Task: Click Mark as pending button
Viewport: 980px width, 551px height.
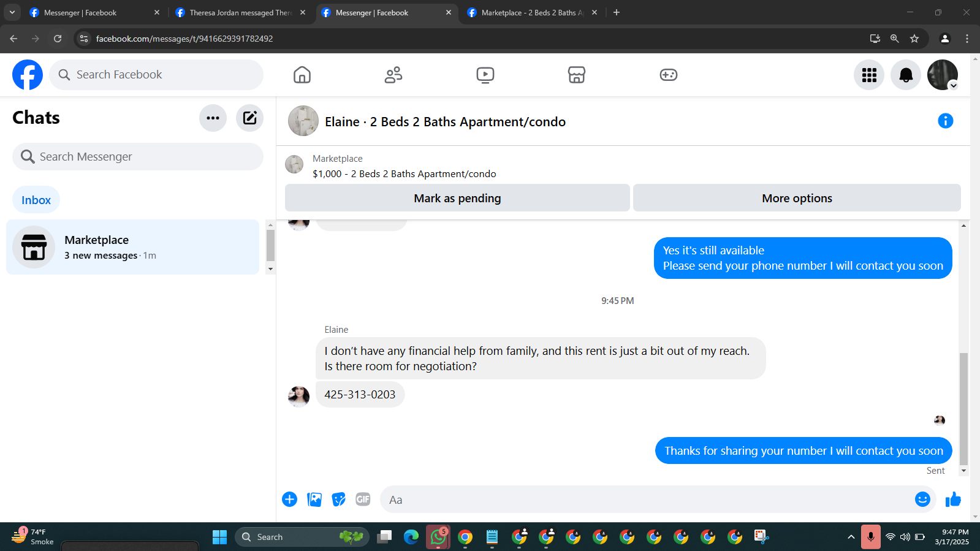Action: coord(457,198)
